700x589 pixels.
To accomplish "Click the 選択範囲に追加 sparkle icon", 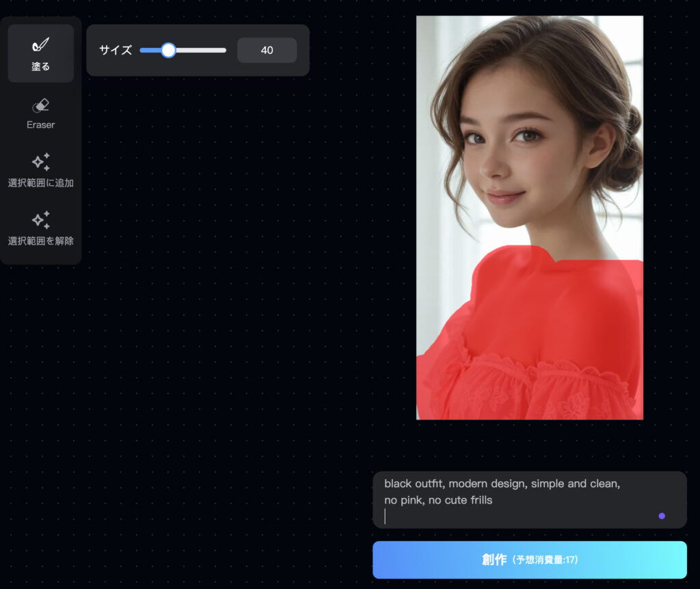I will (x=41, y=162).
